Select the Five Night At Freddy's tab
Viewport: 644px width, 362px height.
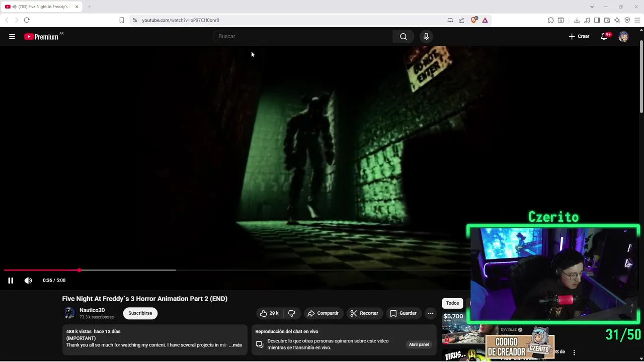click(x=43, y=7)
